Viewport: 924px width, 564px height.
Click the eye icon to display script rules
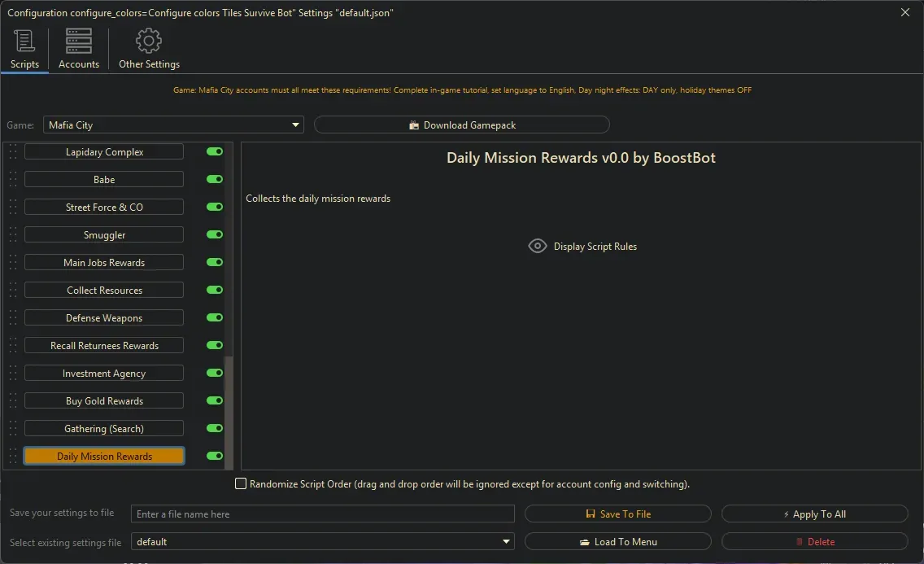[537, 245]
